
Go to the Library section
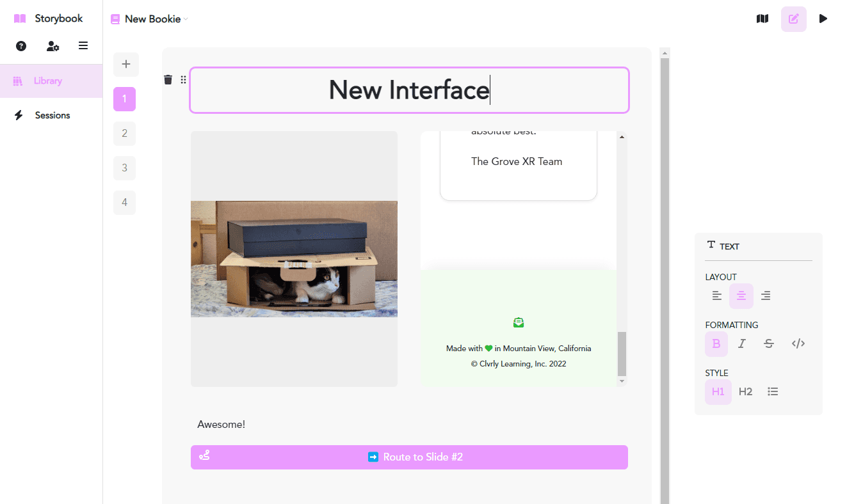pos(48,81)
